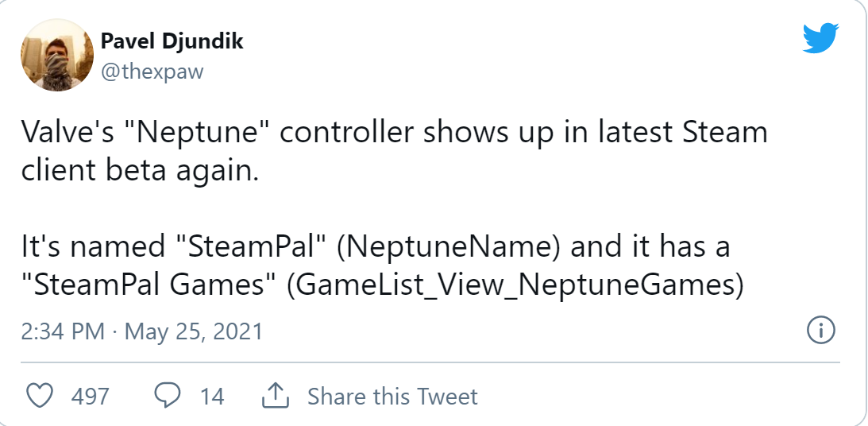The image size is (868, 426).
Task: Click the quoted word "Neptune" in the tweet
Action: [x=203, y=132]
